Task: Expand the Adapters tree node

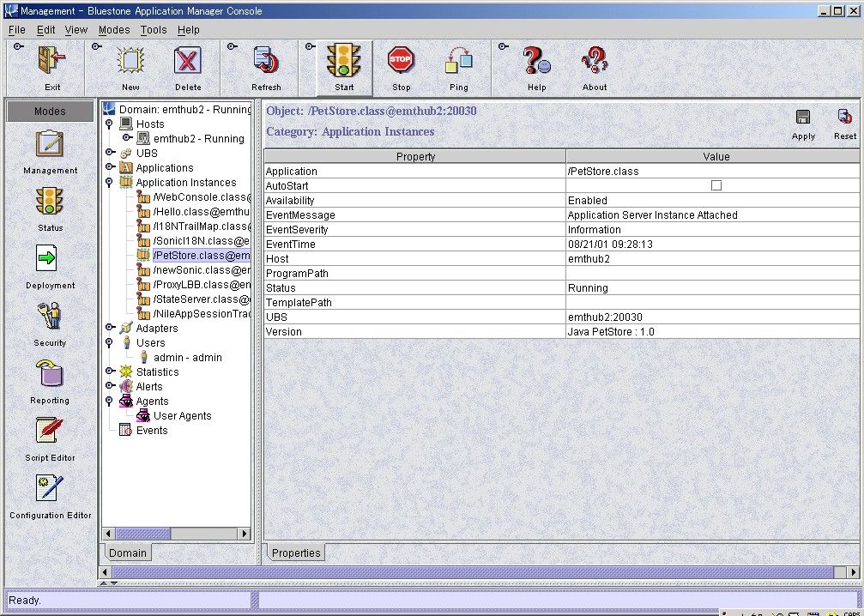Action: [x=110, y=327]
